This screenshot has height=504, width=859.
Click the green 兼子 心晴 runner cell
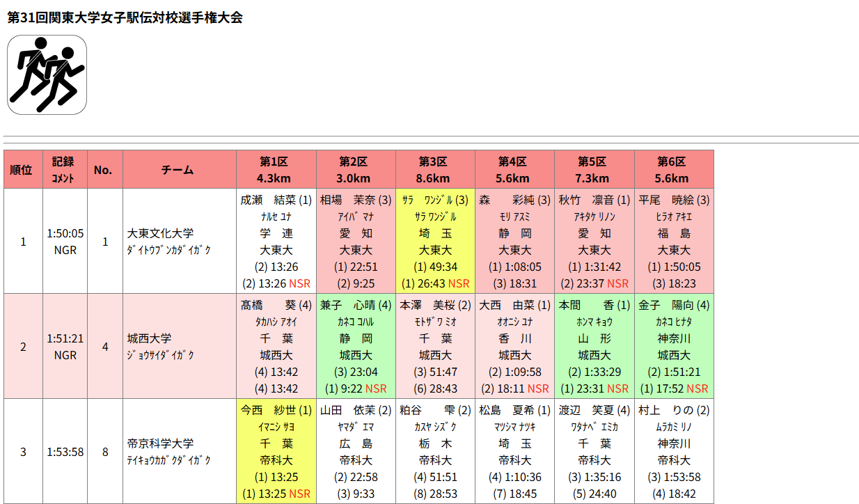(356, 346)
